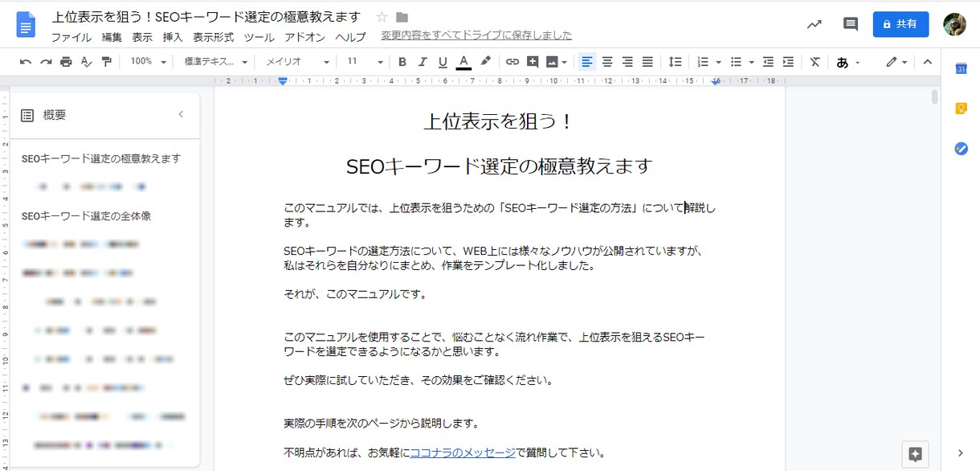980x471 pixels.
Task: Collapse the side panel with the arrow
Action: tap(961, 453)
